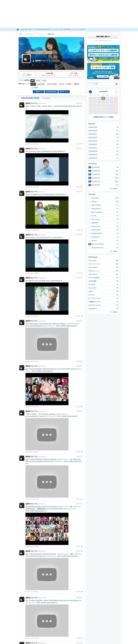Open the 2022年09月 archive list icon
Screen dimensions: 138x644
[x=90, y=185]
